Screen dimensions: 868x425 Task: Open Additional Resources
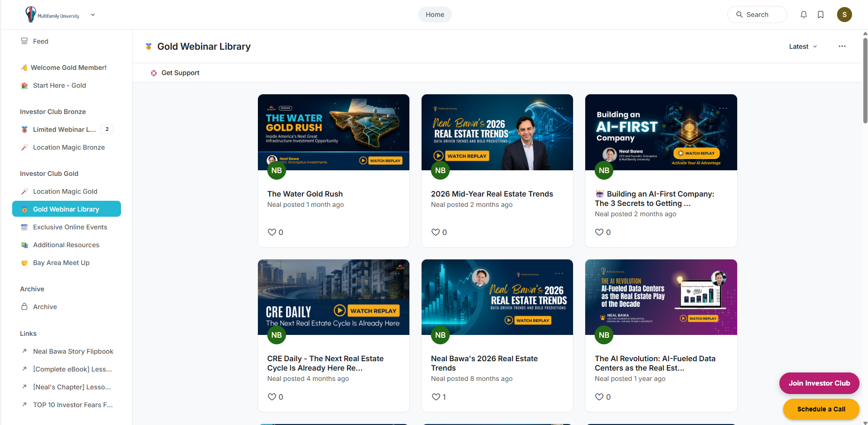[67, 245]
